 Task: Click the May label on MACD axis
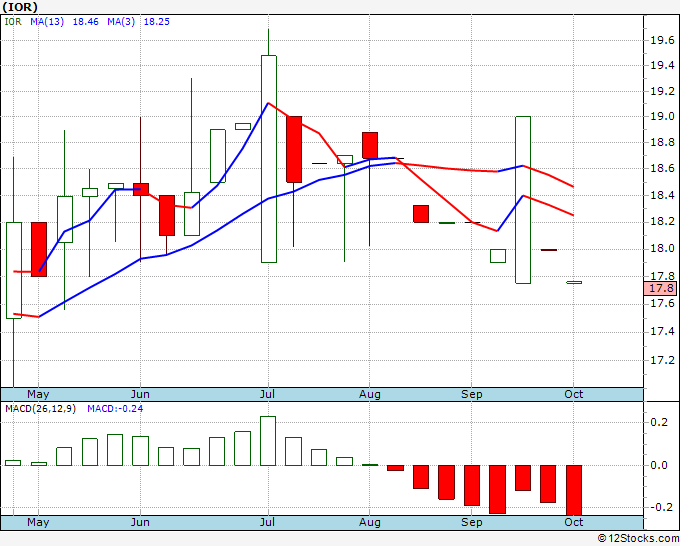point(38,522)
